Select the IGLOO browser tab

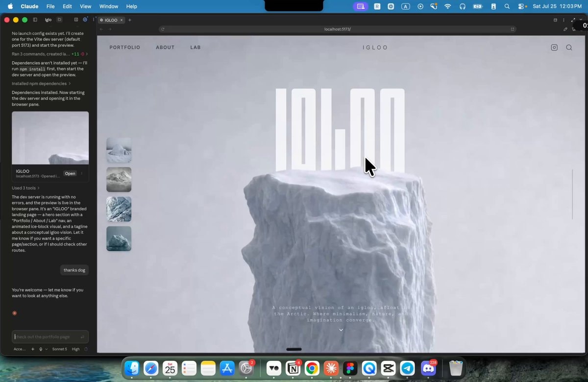(111, 20)
